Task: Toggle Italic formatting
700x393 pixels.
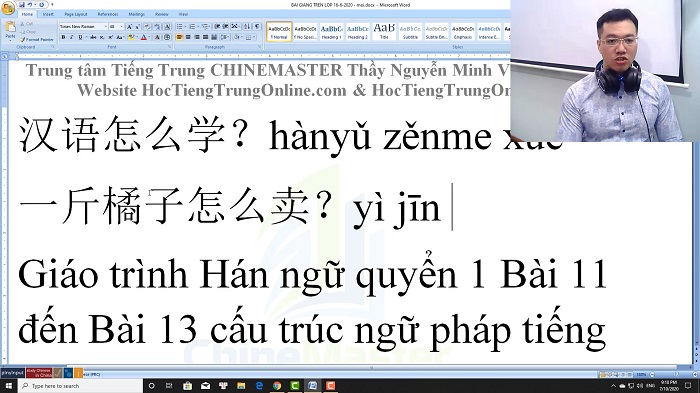Action: [72, 37]
